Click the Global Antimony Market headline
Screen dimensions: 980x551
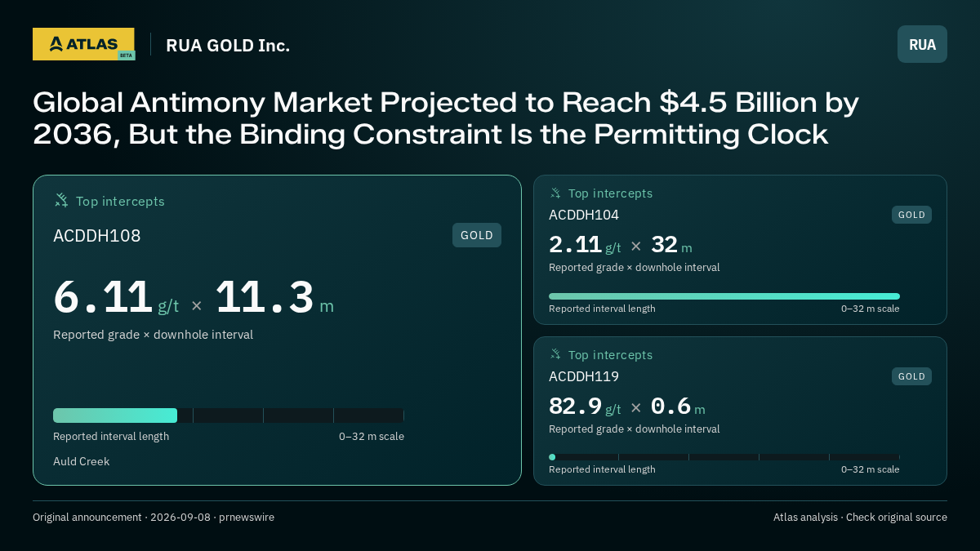point(446,118)
